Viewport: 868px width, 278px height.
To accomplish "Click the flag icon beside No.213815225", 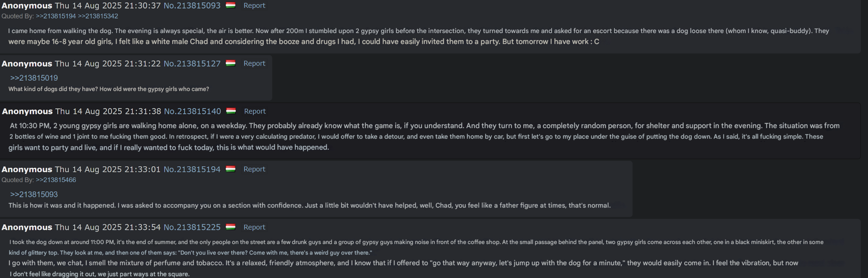I will click(x=231, y=227).
